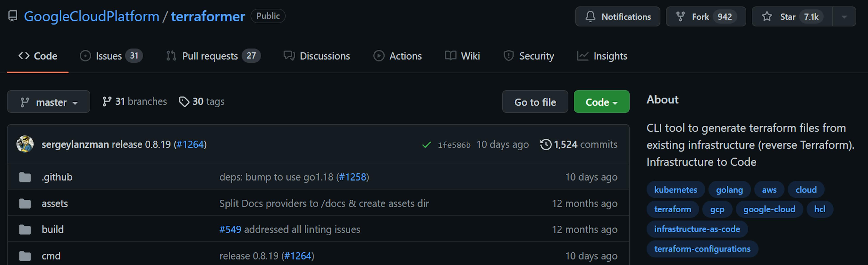The image size is (868, 265).
Task: Click the repository book icon
Action: 13,16
